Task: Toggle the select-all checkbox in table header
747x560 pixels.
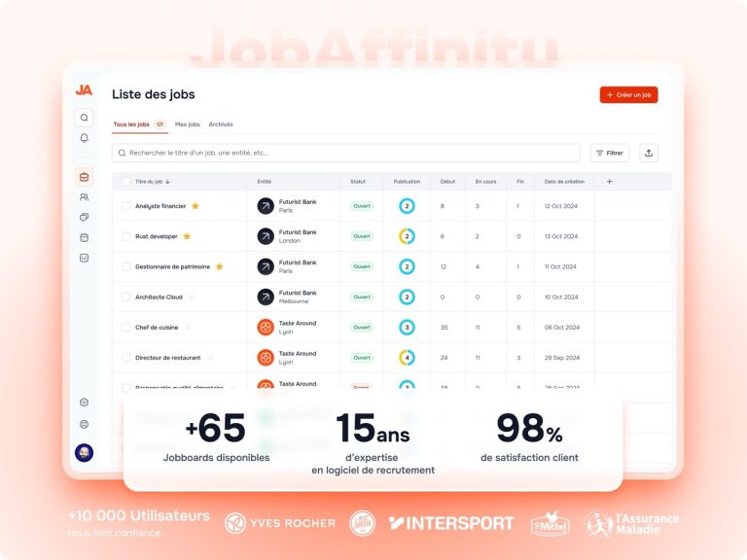Action: [x=125, y=182]
